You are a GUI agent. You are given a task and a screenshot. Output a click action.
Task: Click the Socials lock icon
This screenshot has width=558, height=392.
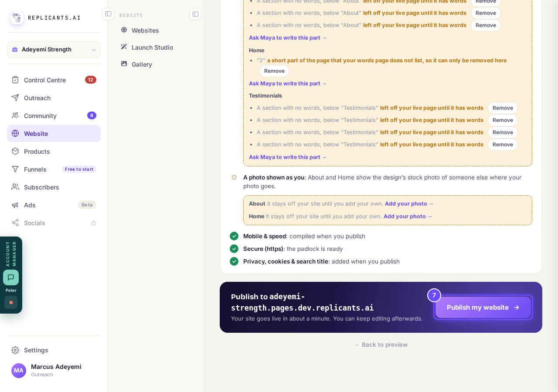[93, 223]
